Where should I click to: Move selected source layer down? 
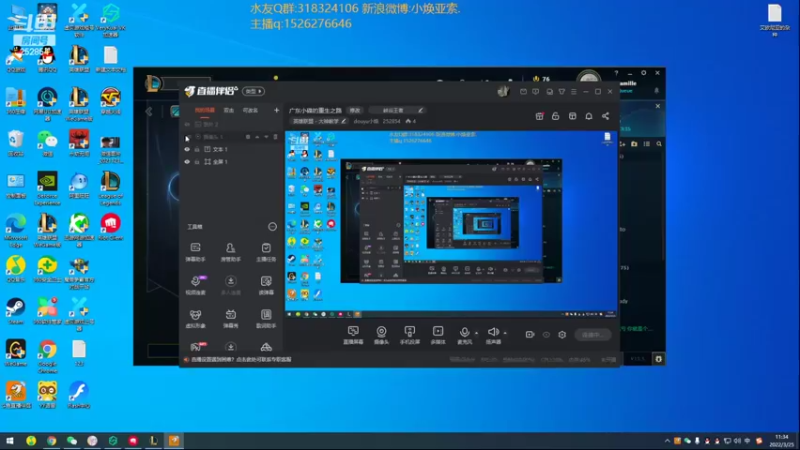[266, 137]
